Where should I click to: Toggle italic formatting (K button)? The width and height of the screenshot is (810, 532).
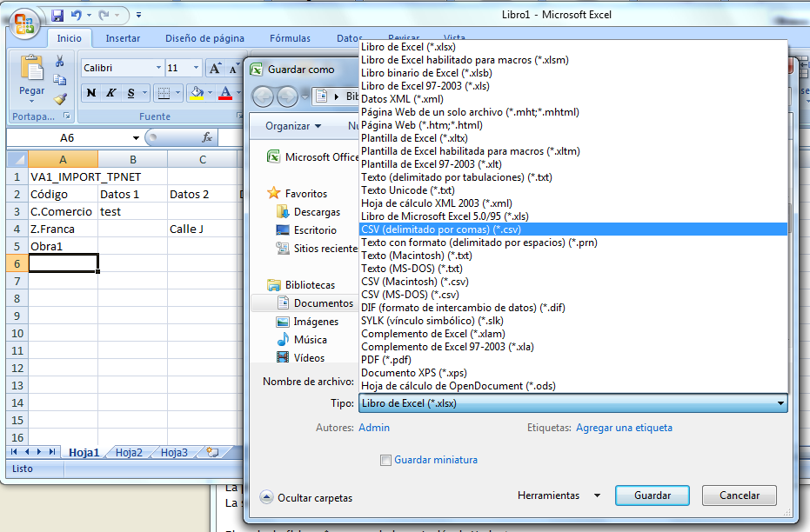click(110, 93)
